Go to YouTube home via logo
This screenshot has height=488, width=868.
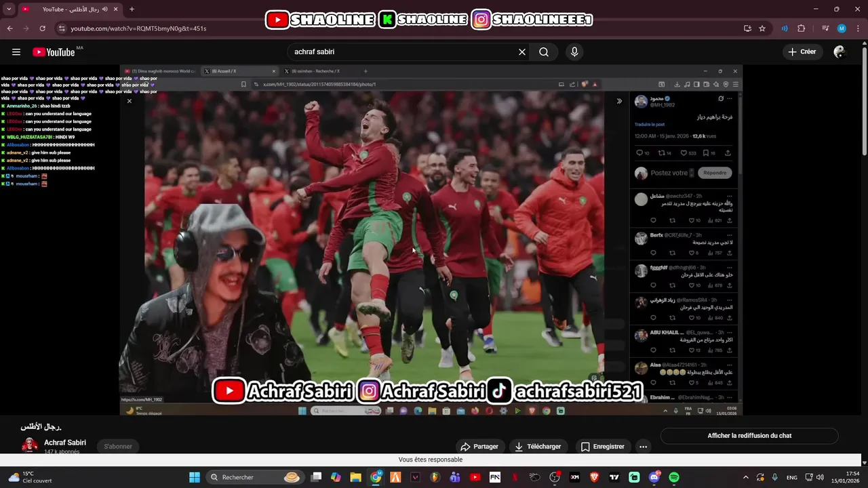coord(54,52)
